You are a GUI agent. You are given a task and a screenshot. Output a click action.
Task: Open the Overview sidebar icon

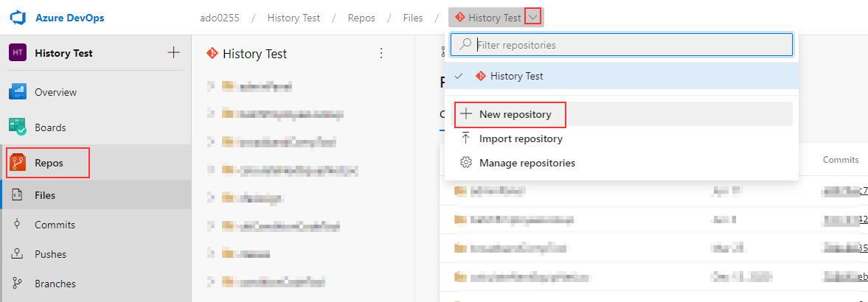[18, 92]
